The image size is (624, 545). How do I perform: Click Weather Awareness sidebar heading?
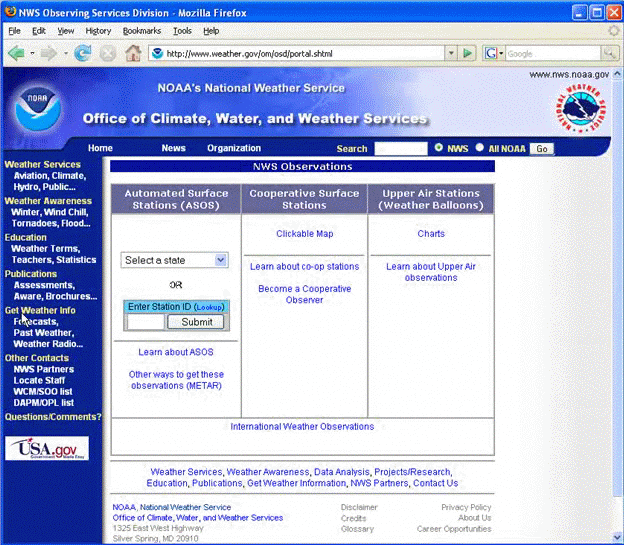pos(48,201)
